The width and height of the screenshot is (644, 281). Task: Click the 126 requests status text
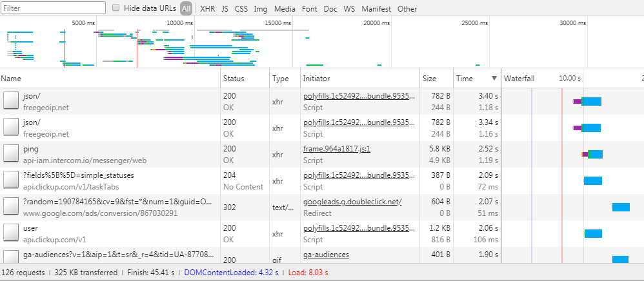tap(23, 273)
